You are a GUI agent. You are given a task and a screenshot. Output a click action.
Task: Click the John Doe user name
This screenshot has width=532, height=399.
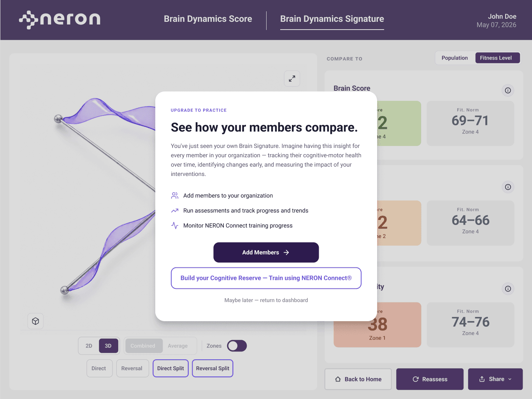point(502,16)
